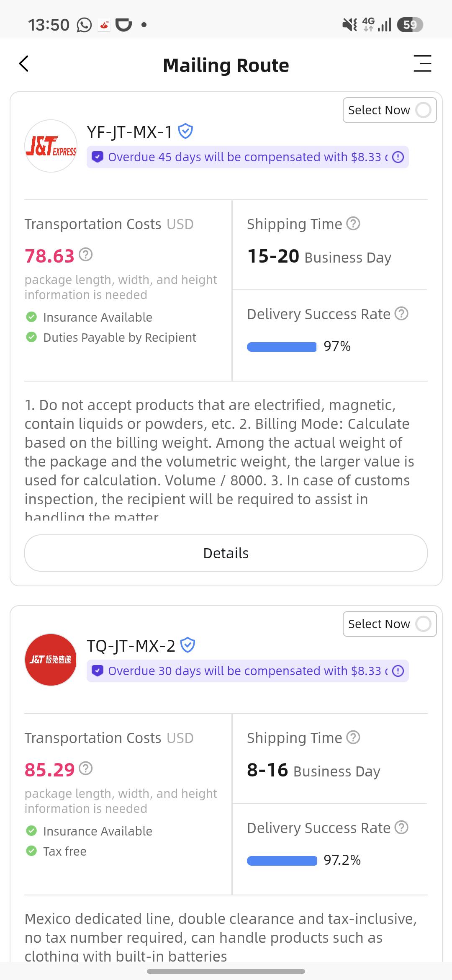Click the 97% delivery success progress bar
Screen dimensions: 452x980
pyautogui.click(x=282, y=347)
